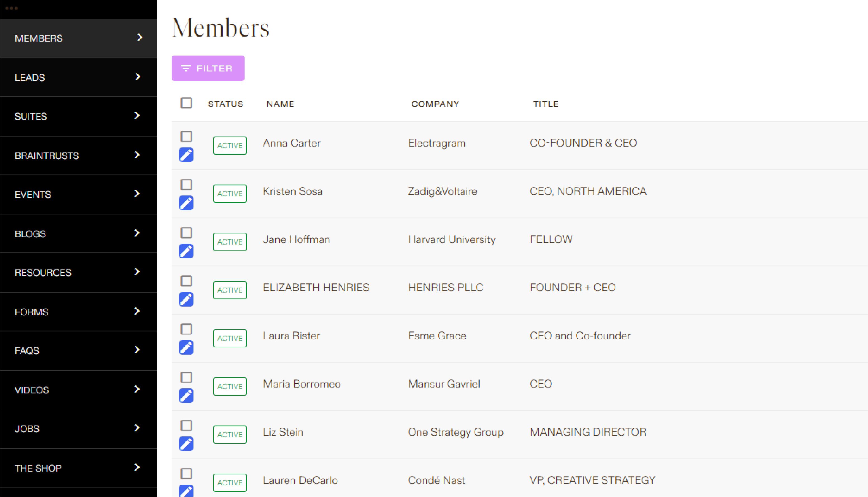This screenshot has width=868, height=497.
Task: Sort by the Company column header
Action: click(435, 104)
